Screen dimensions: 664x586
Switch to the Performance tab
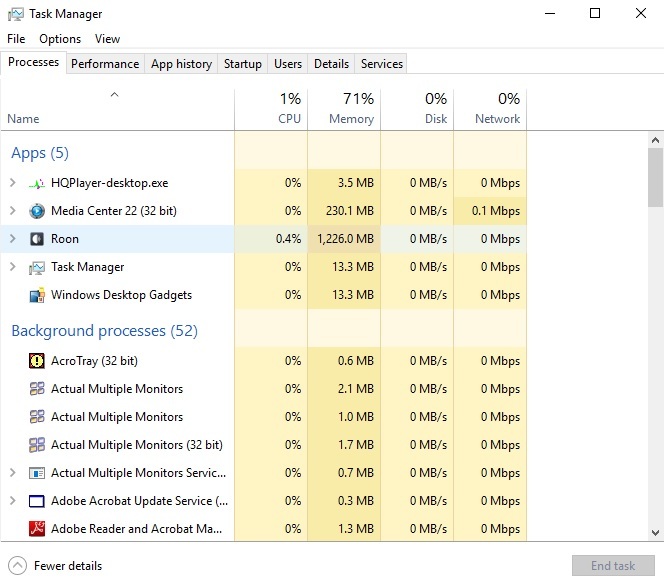(x=105, y=64)
